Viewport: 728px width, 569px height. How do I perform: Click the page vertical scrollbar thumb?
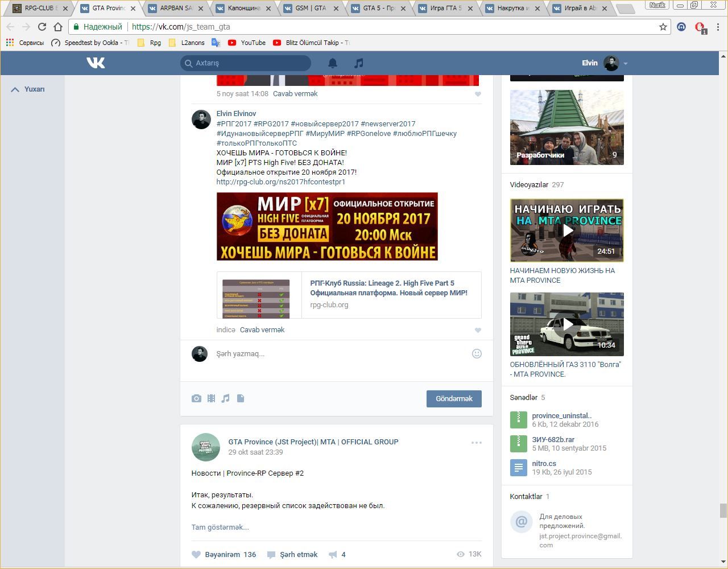pyautogui.click(x=723, y=510)
